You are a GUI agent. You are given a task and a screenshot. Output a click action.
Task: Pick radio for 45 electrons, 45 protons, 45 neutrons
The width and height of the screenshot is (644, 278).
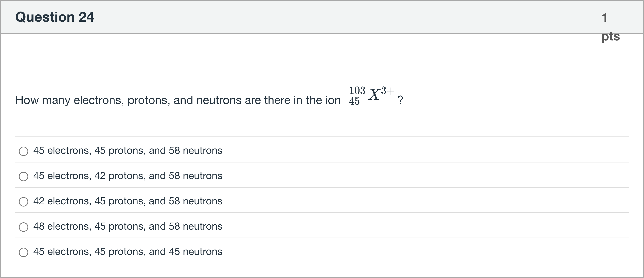point(24,252)
